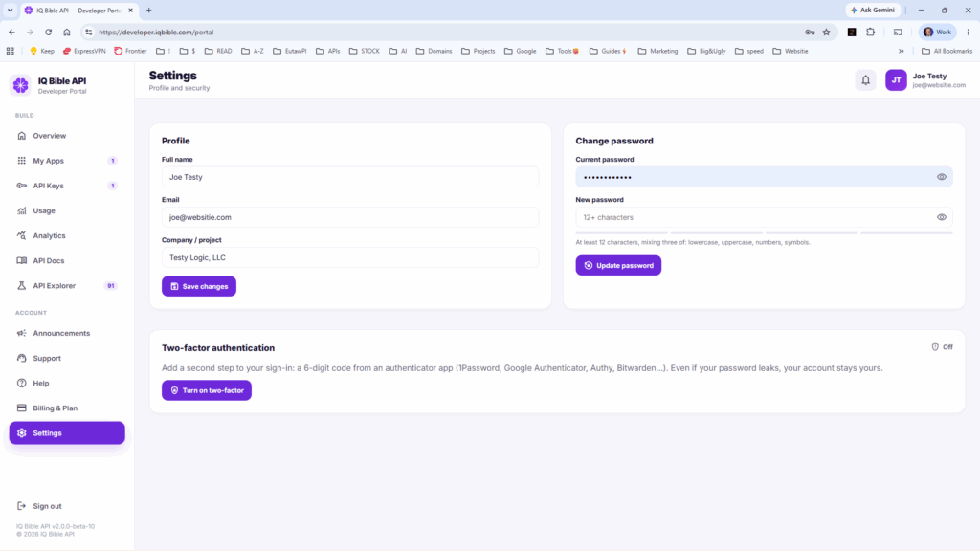Viewport: 980px width, 551px height.
Task: Open Support page
Action: (x=67, y=358)
